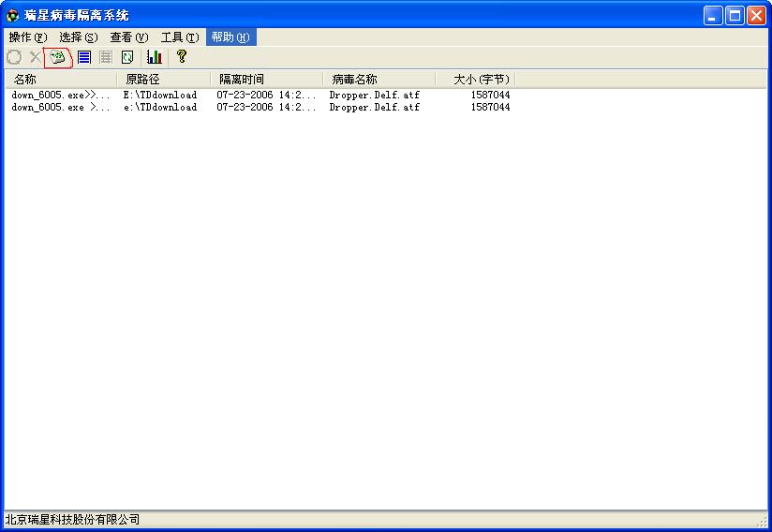Open the highlighted 帮助(H) menu
772x532 pixels.
click(230, 37)
